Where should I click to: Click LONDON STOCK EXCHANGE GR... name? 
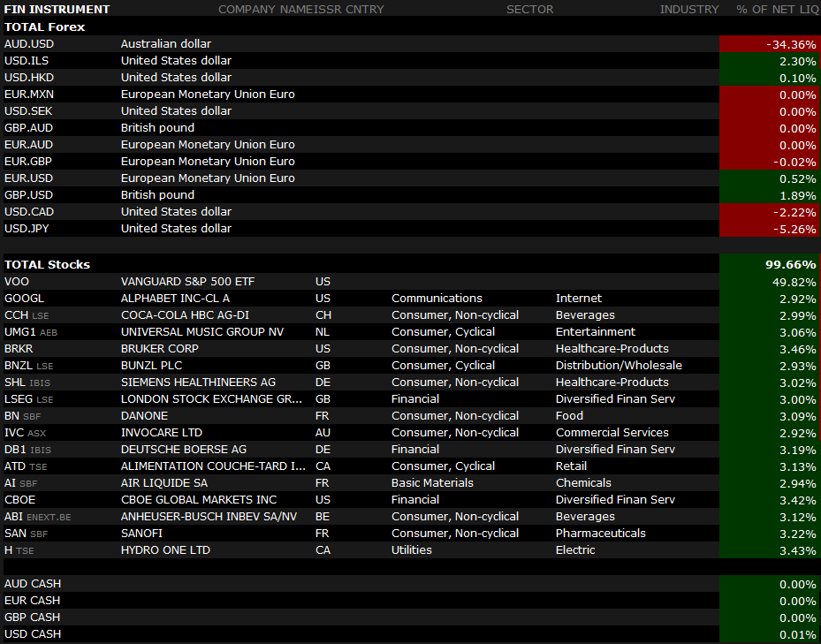click(211, 399)
